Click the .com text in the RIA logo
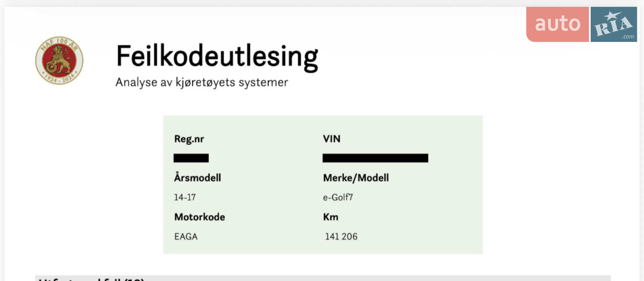 point(628,37)
